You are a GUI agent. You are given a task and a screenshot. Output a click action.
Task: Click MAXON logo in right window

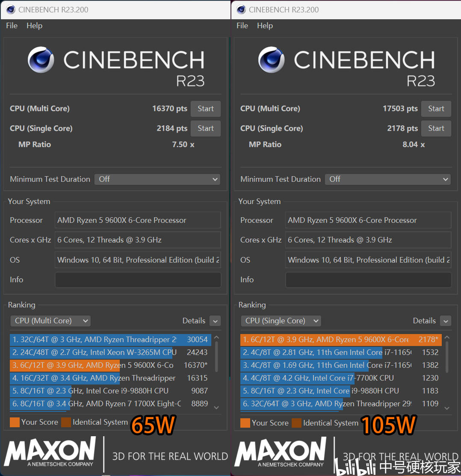pyautogui.click(x=281, y=452)
